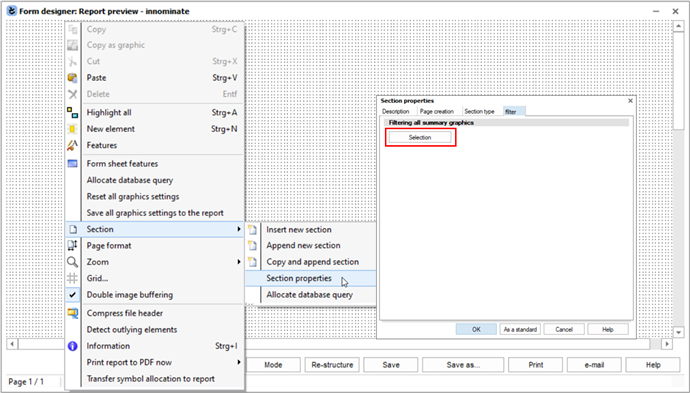Open the filter tab

pyautogui.click(x=514, y=112)
